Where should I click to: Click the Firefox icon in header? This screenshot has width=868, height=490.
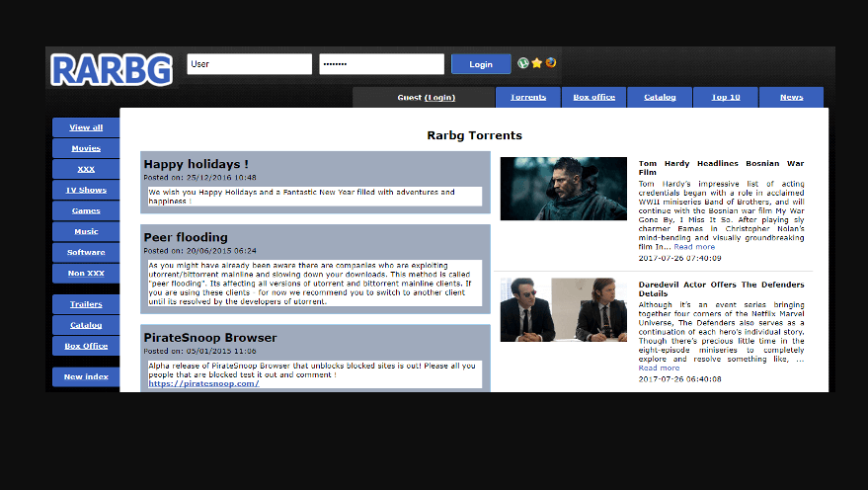tap(550, 62)
